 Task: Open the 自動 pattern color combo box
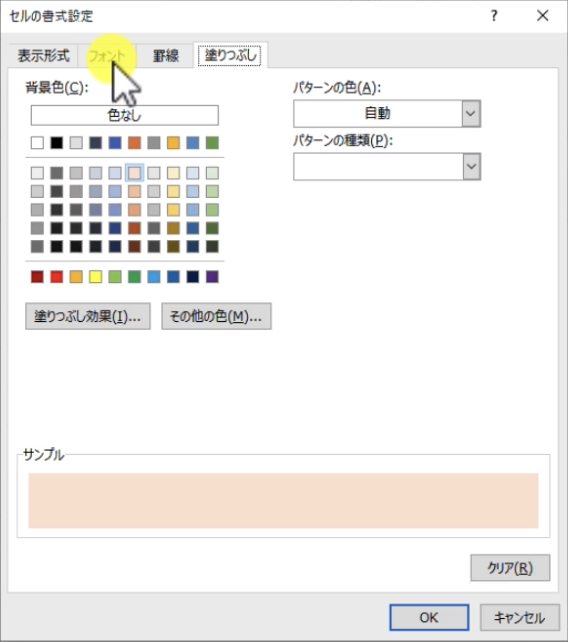pos(387,113)
